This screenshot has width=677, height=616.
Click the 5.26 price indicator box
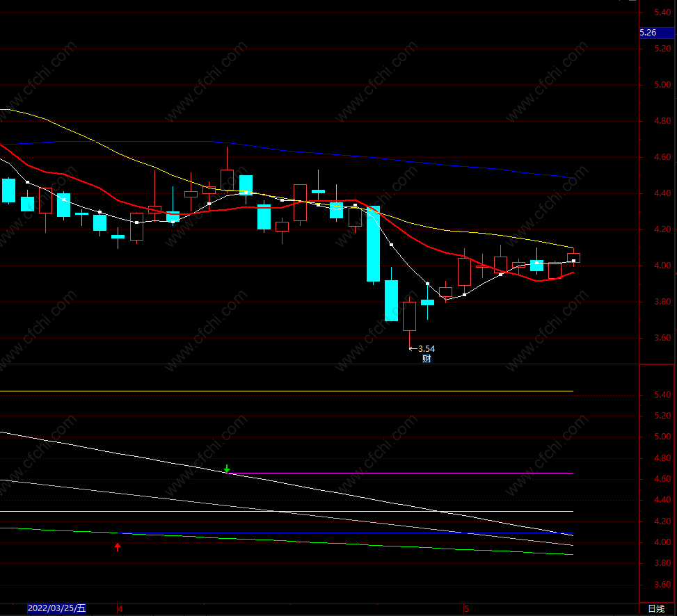point(656,33)
